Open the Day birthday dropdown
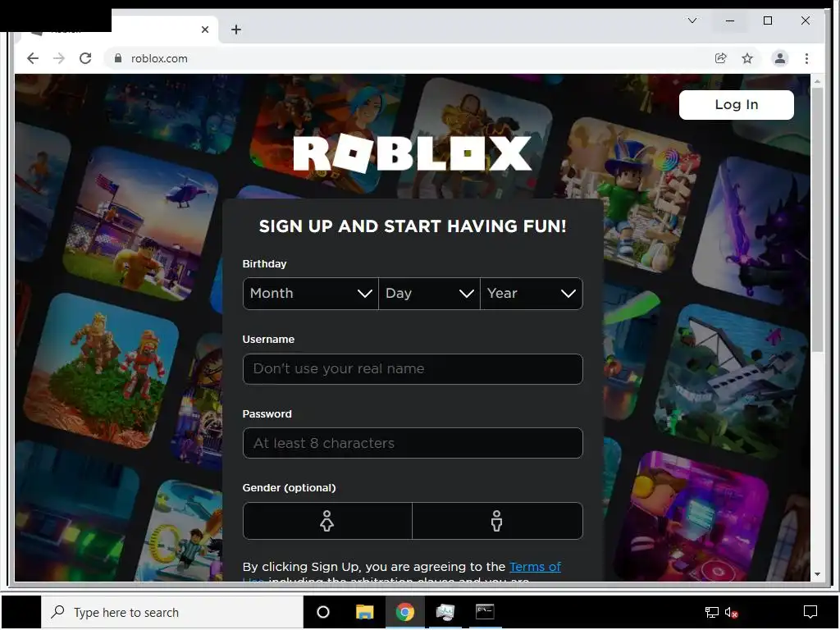The height and width of the screenshot is (630, 840). [x=429, y=294]
